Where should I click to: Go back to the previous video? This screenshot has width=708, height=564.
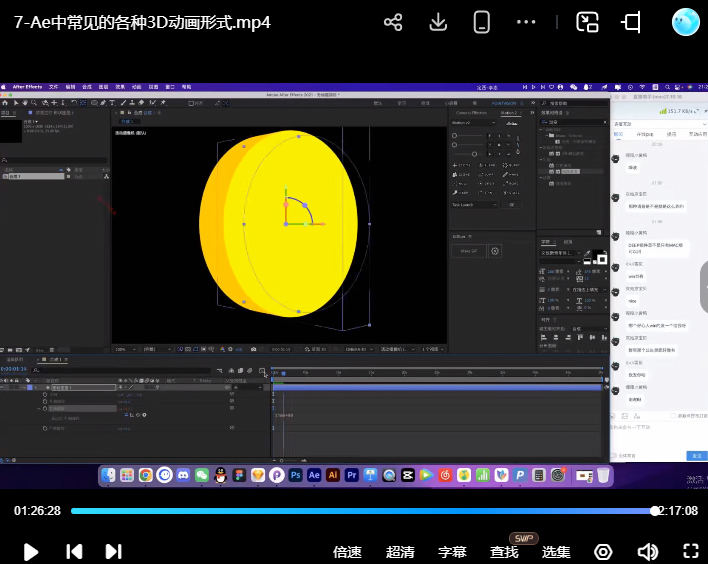[x=74, y=551]
